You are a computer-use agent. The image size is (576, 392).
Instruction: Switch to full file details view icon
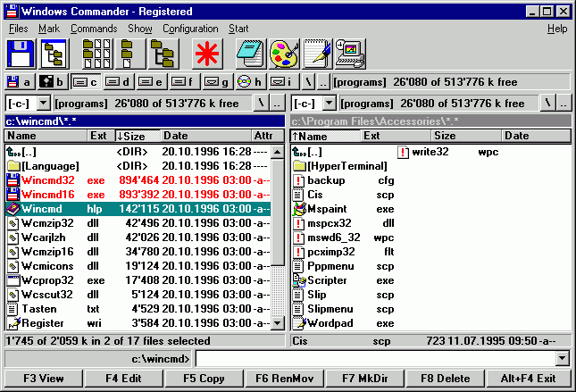(x=130, y=54)
